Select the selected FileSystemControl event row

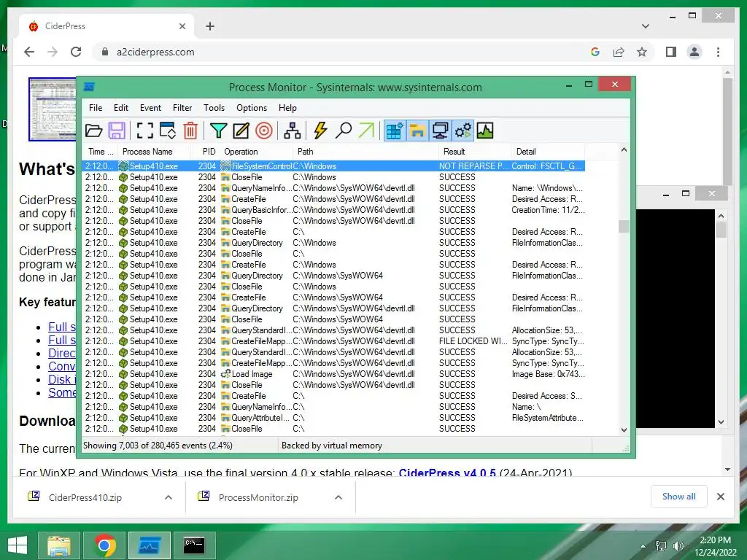333,166
